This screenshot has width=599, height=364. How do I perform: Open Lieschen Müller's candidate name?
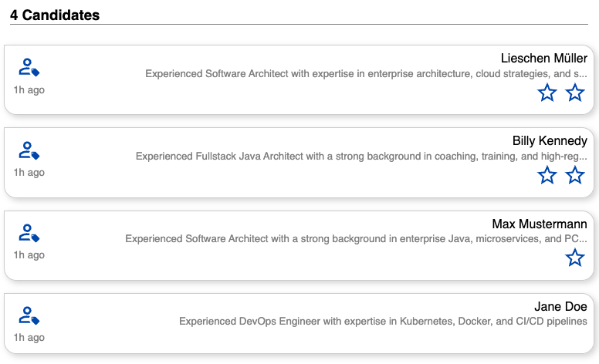pyautogui.click(x=543, y=59)
